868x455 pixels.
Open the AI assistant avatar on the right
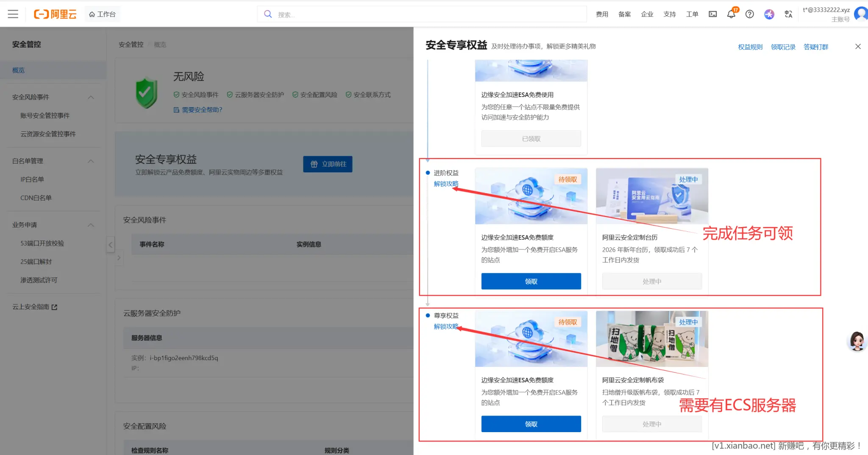857,341
